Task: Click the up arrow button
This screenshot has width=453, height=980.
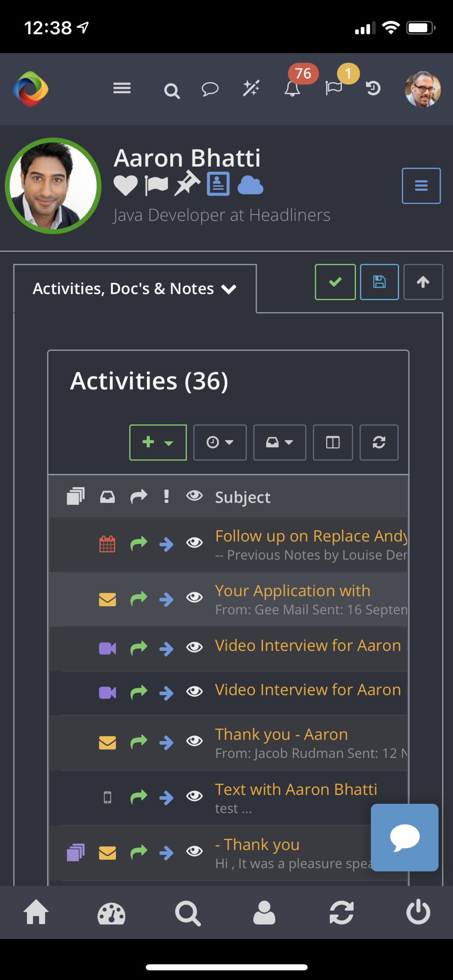Action: [x=423, y=282]
